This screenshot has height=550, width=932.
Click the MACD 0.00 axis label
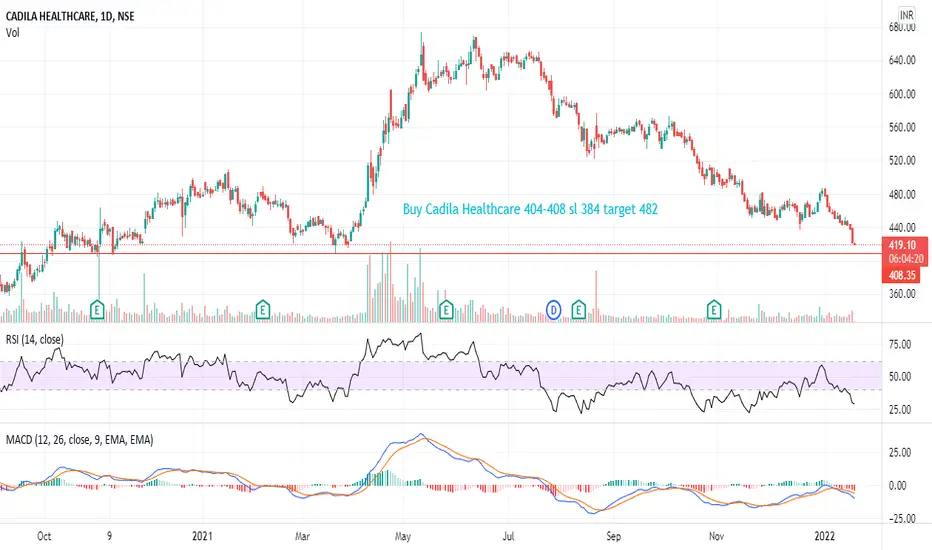[x=898, y=486]
